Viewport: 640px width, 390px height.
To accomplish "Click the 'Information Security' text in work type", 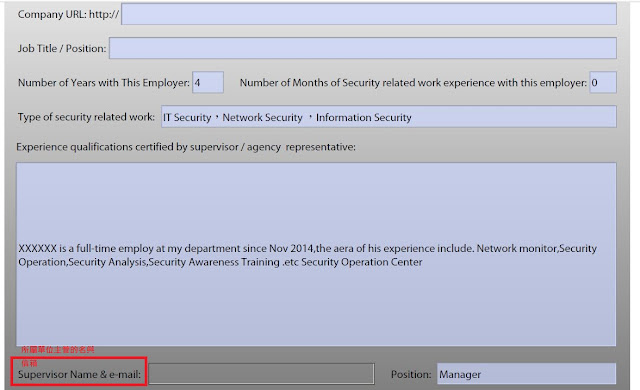I will 364,117.
